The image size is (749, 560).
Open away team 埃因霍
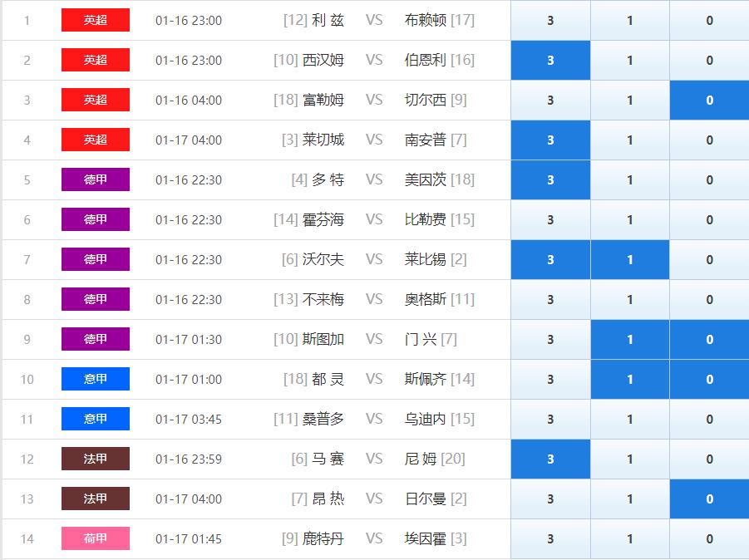click(x=425, y=538)
